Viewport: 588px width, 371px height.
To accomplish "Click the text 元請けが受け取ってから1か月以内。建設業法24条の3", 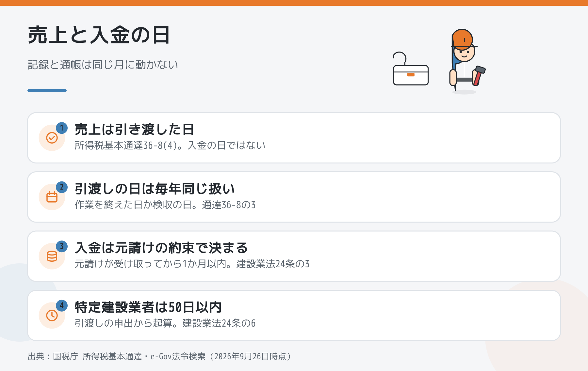I will point(192,264).
